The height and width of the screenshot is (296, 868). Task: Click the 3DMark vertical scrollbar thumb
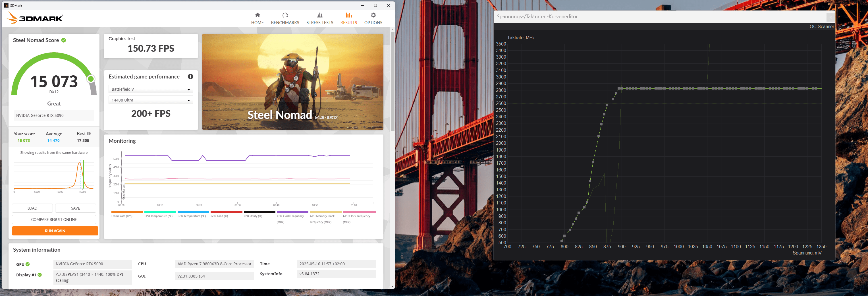(x=393, y=81)
